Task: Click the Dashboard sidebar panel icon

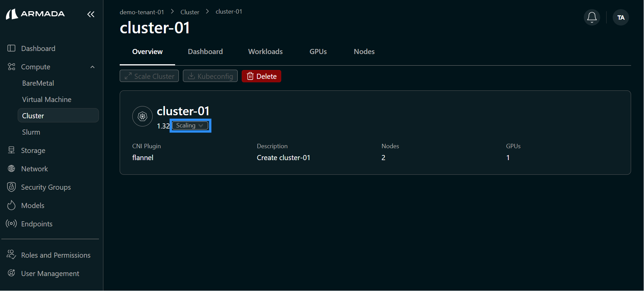Action: click(12, 48)
